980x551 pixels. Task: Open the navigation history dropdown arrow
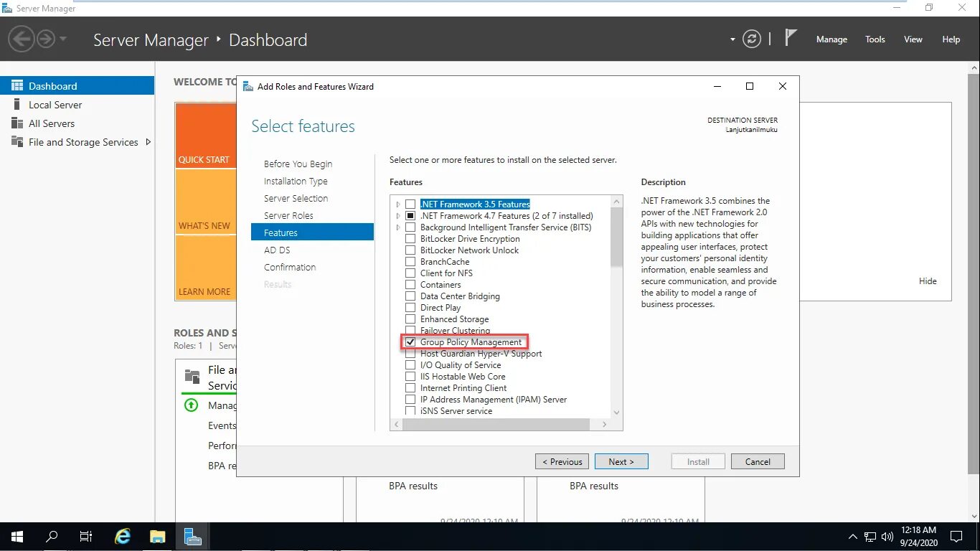click(x=63, y=39)
